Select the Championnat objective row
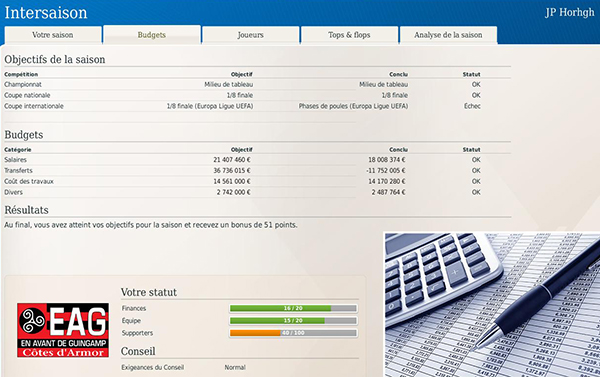Viewport: 600px width, 377px height. tap(257, 84)
